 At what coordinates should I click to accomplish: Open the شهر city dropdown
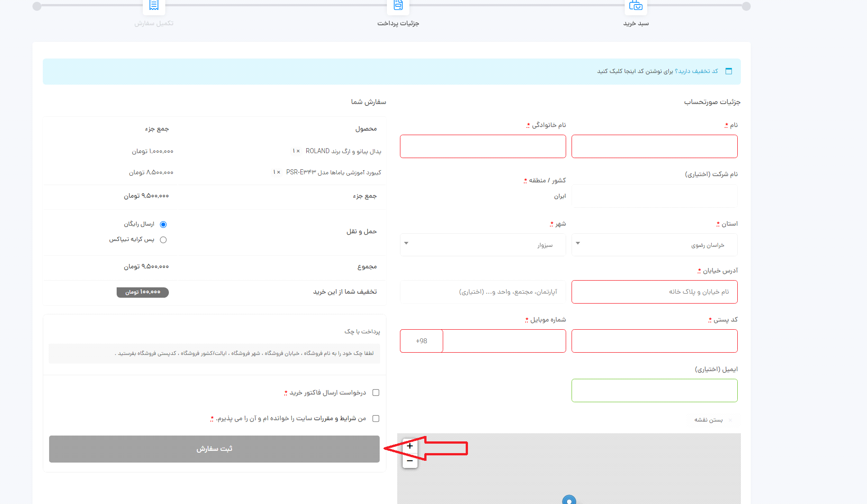[482, 245]
